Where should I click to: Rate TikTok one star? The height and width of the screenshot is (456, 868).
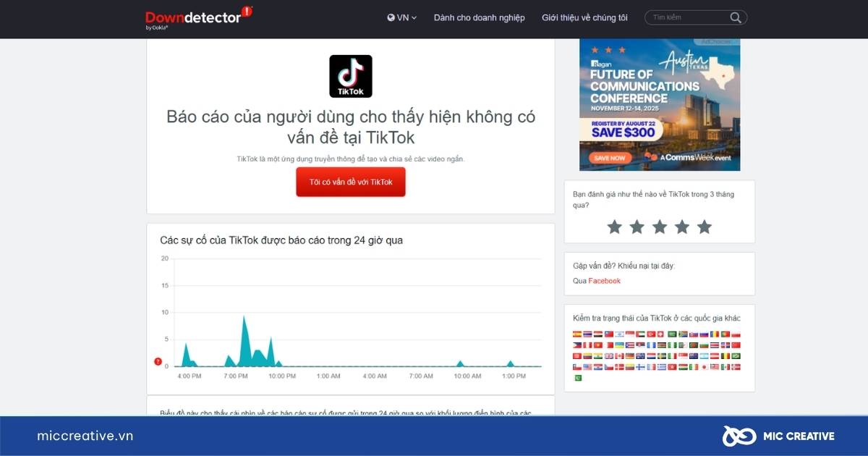[615, 227]
